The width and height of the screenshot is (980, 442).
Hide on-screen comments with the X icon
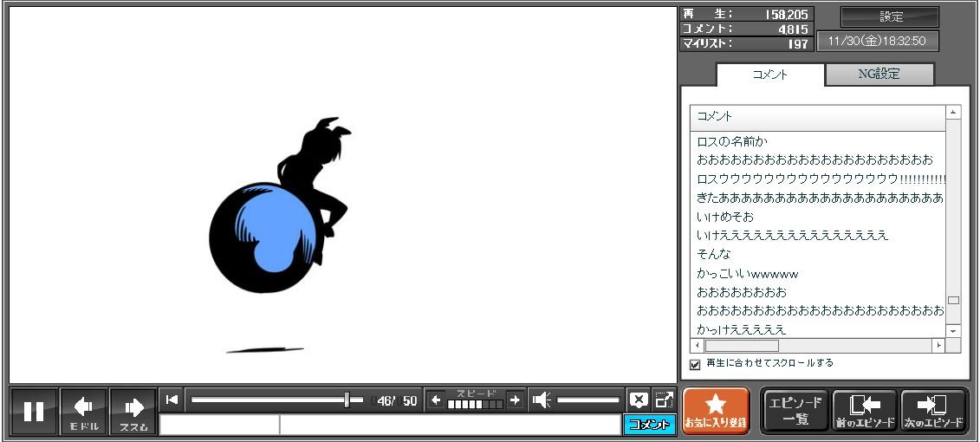click(x=639, y=400)
